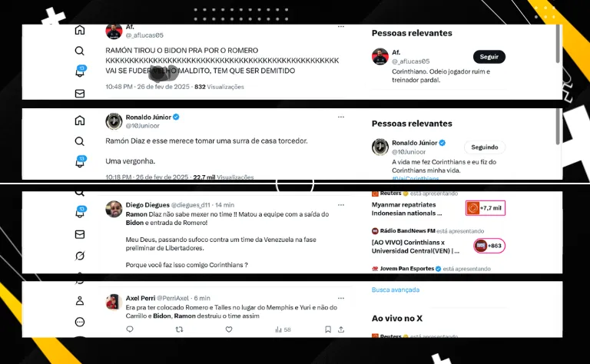Click Busca avançada link
Image resolution: width=590 pixels, height=364 pixels.
[396, 290]
